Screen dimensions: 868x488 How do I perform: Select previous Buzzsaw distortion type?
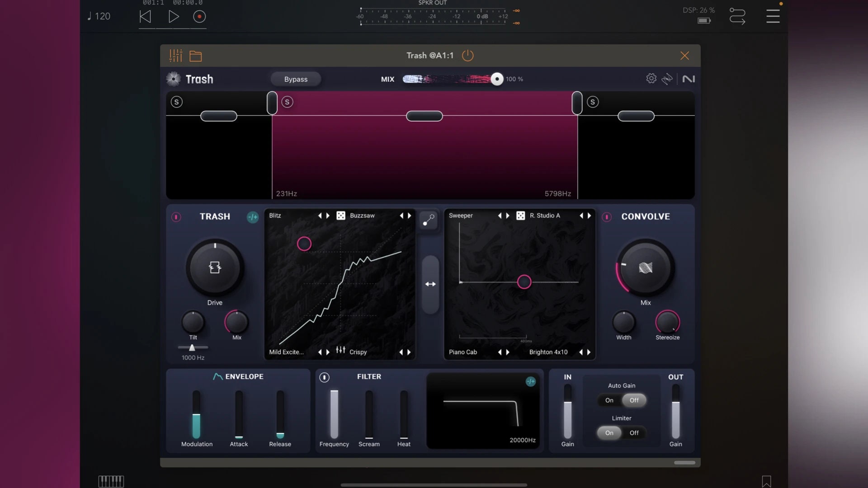pyautogui.click(x=401, y=216)
